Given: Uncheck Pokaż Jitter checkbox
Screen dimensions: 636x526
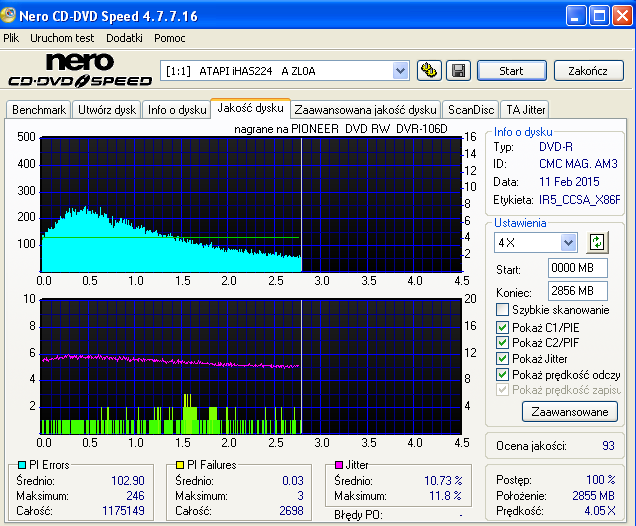Looking at the screenshot, I should click(x=502, y=359).
